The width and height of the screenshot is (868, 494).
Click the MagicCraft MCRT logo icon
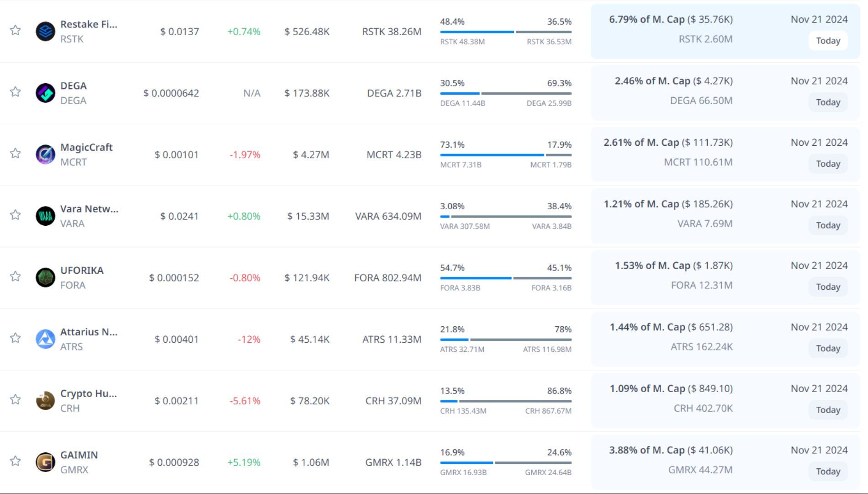[x=45, y=154]
